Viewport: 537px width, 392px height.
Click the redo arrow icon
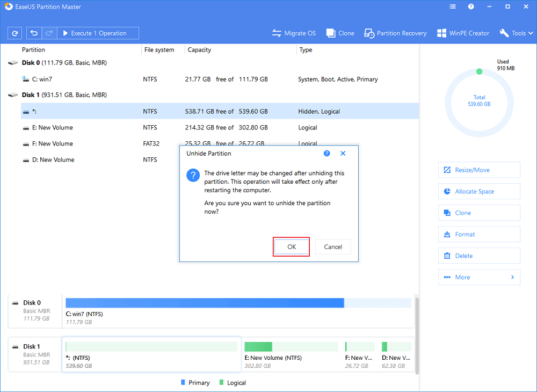click(49, 33)
